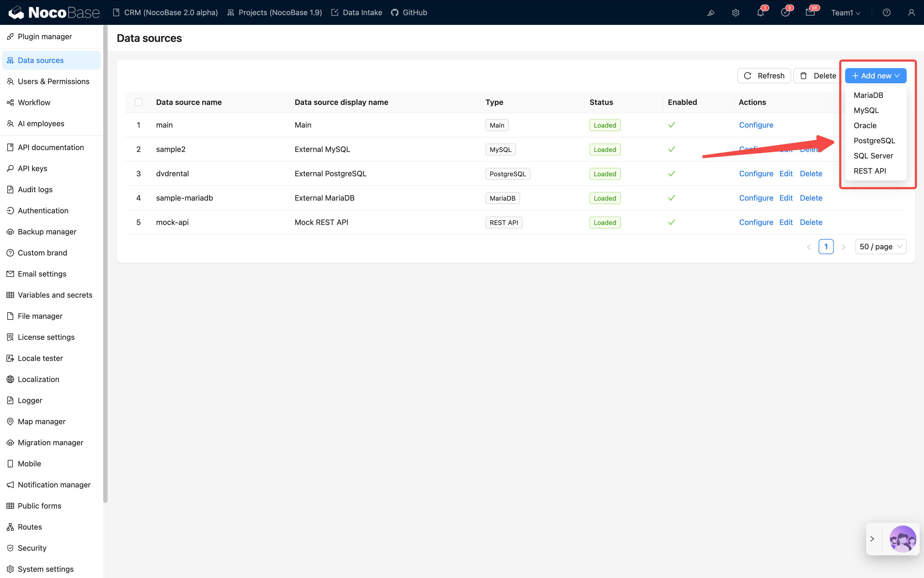
Task: Check the row for dvdrental data source
Action: tap(139, 174)
